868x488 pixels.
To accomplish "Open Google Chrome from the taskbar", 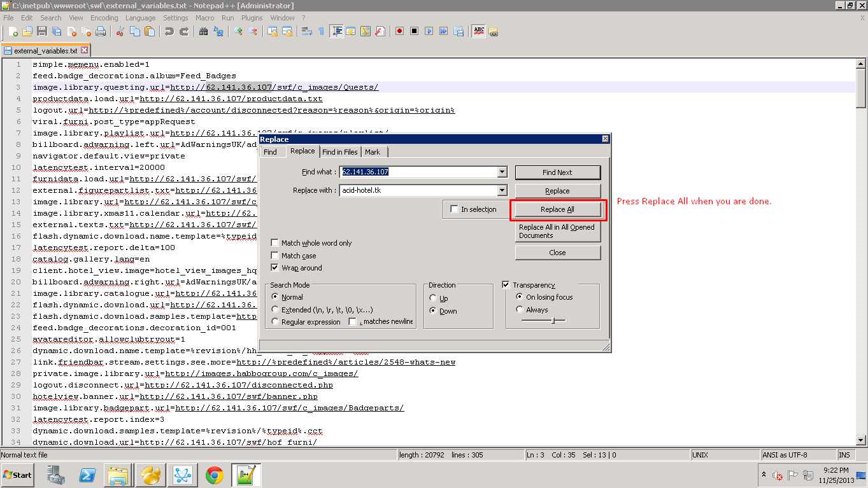I will coord(215,475).
